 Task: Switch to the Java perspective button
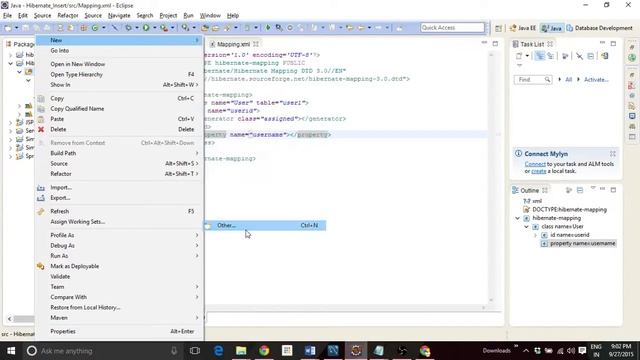tap(551, 28)
